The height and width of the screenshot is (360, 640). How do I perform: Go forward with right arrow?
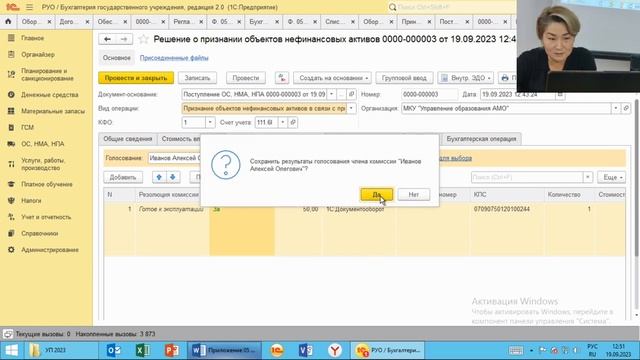(x=124, y=39)
